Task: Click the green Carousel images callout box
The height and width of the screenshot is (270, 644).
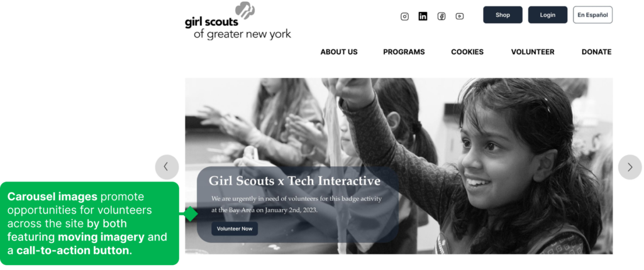Action: pyautogui.click(x=89, y=224)
